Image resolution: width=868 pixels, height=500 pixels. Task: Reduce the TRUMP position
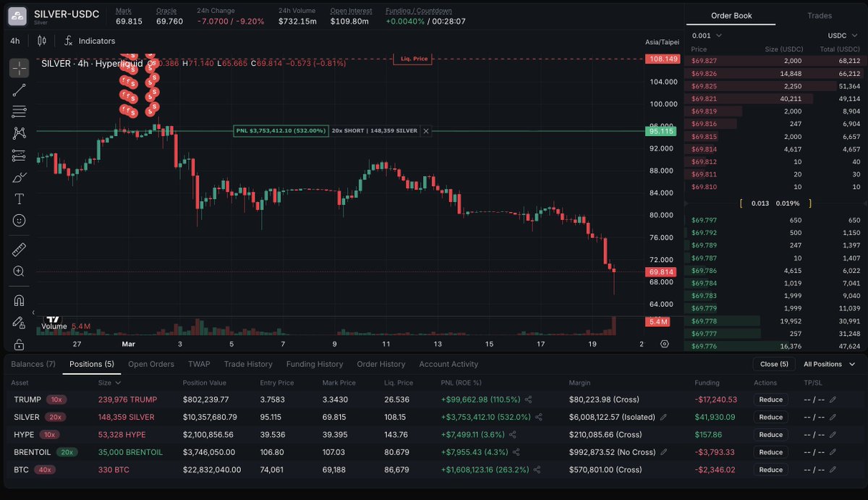tap(771, 399)
